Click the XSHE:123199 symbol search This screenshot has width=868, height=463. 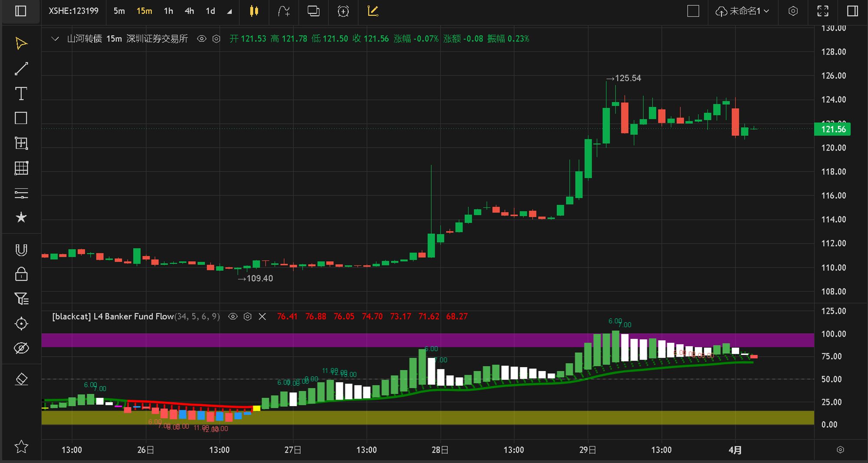pyautogui.click(x=73, y=11)
